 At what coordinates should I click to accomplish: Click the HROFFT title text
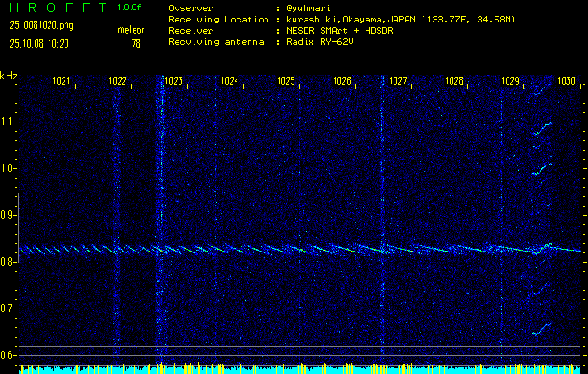[x=54, y=7]
